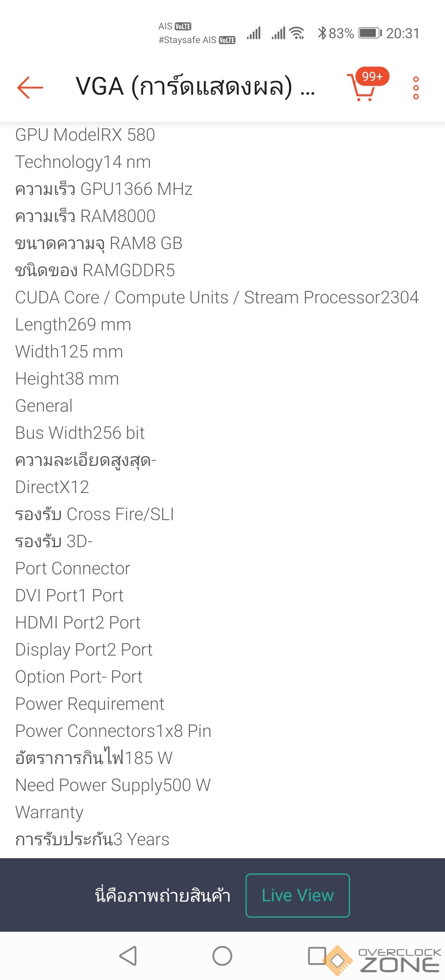Select the GPU Model RX 580 line

click(x=85, y=135)
